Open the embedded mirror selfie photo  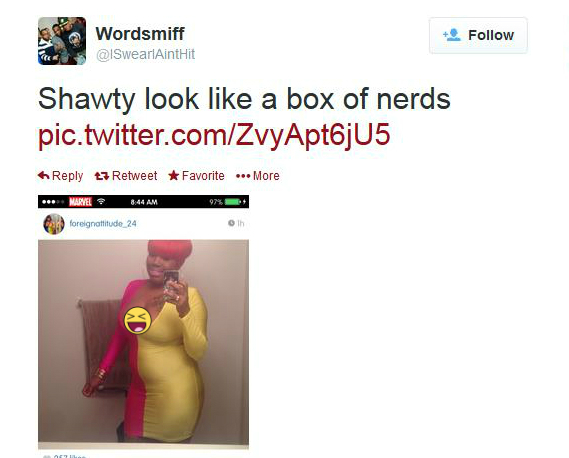143,342
